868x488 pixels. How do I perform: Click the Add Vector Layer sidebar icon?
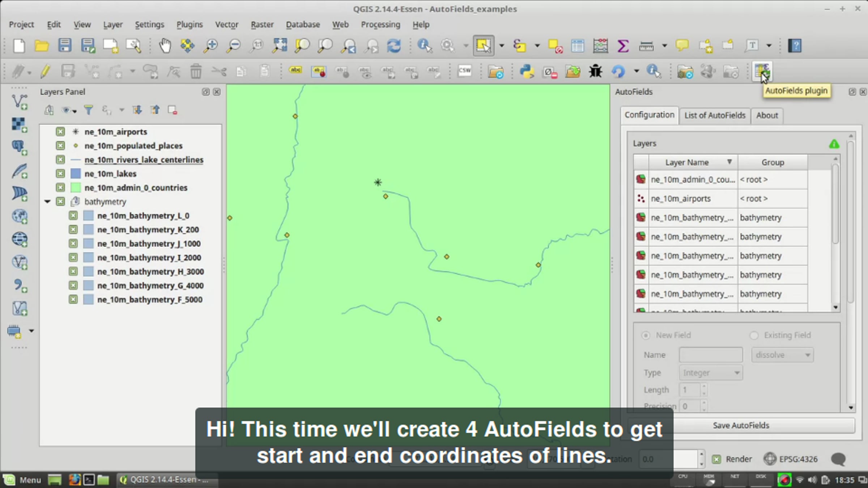[x=19, y=102]
